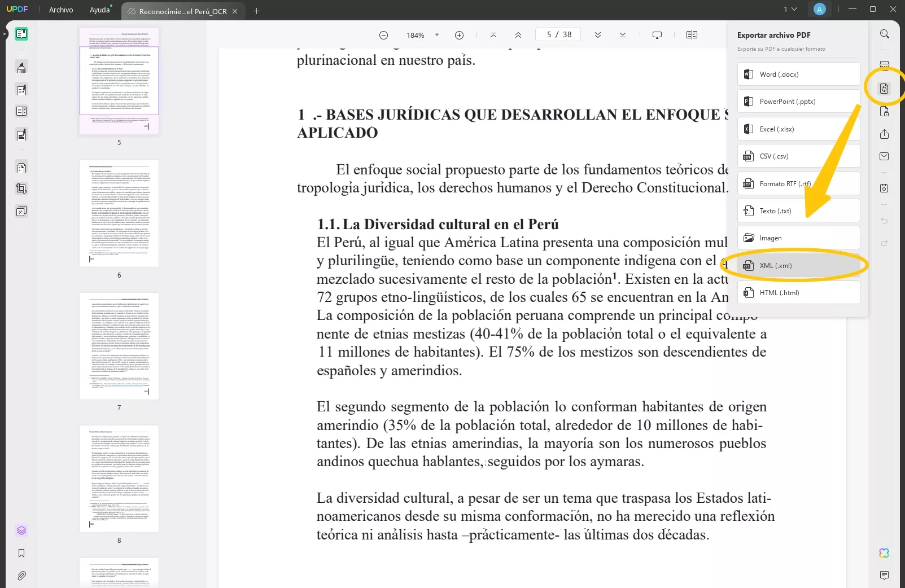Export PDF to Formato RTF (.rtf)
The height and width of the screenshot is (588, 905).
[798, 183]
